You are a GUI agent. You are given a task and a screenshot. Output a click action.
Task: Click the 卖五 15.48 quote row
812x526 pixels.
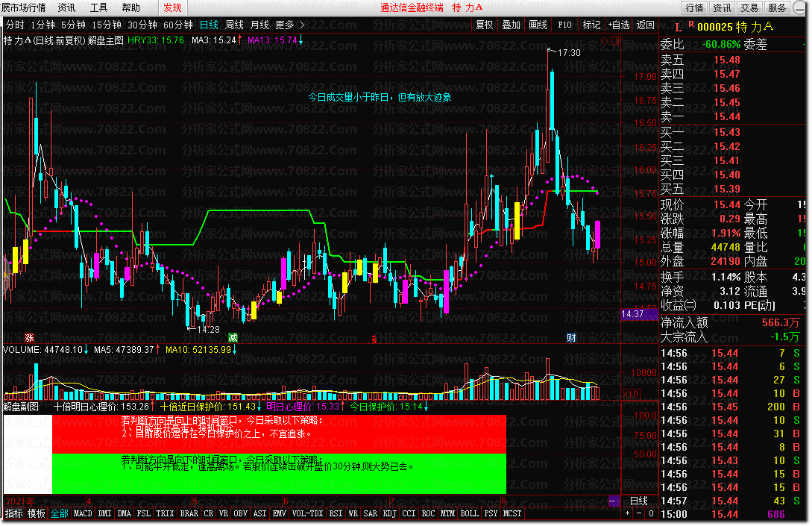click(x=732, y=60)
